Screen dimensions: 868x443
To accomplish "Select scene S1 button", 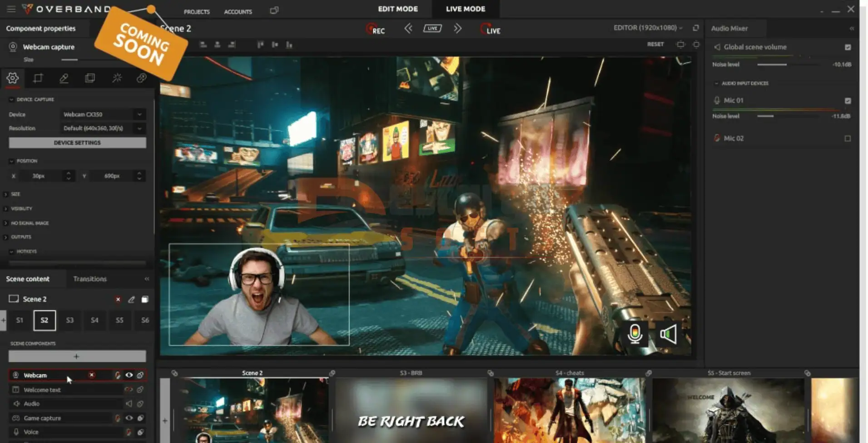I will pyautogui.click(x=20, y=320).
